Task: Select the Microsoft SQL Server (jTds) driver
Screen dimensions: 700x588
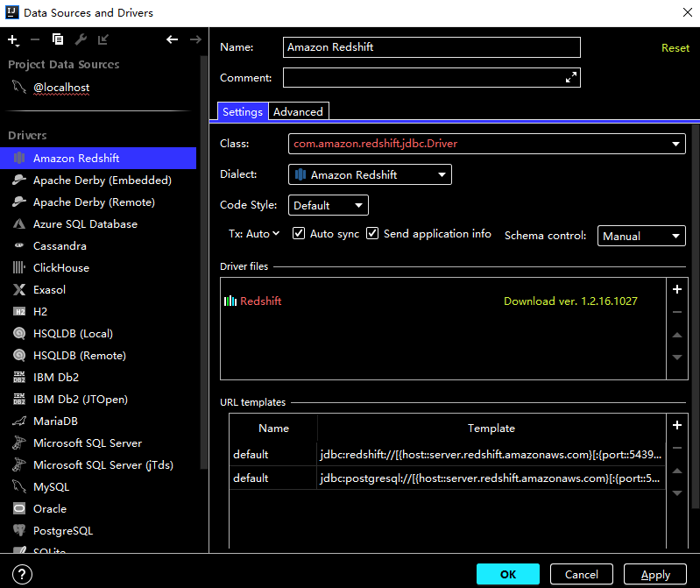Action: pos(98,464)
